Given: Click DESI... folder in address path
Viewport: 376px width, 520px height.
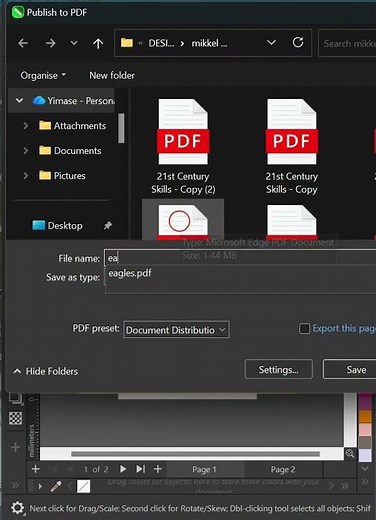Looking at the screenshot, I should click(x=161, y=43).
